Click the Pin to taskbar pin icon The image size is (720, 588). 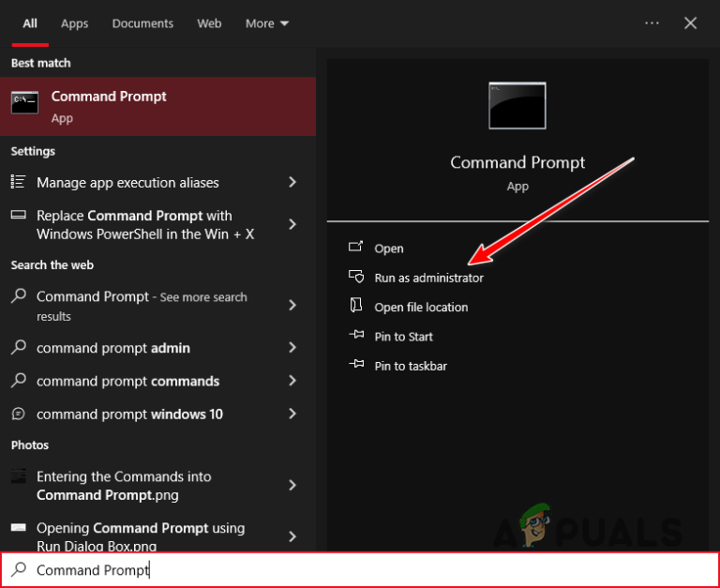pyautogui.click(x=356, y=364)
